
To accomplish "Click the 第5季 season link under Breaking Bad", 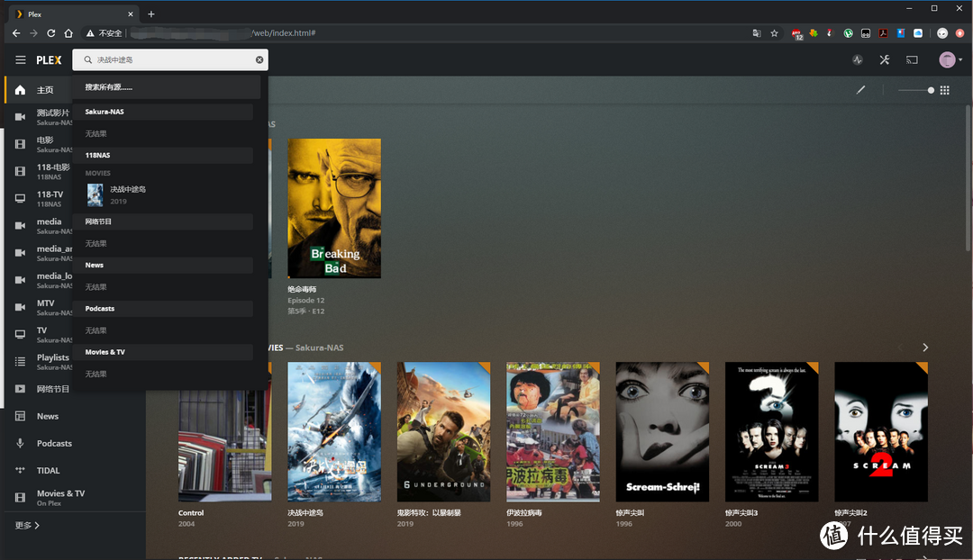I will (296, 312).
